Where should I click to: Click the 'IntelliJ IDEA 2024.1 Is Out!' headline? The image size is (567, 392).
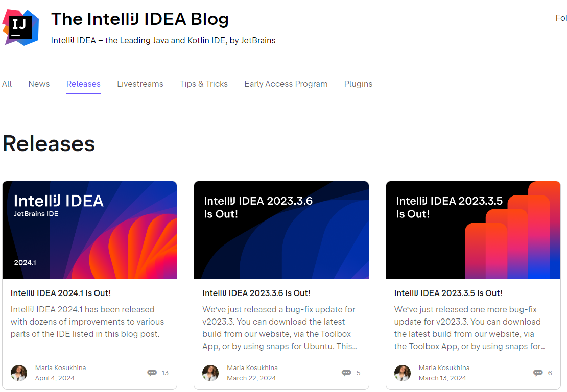(61, 293)
